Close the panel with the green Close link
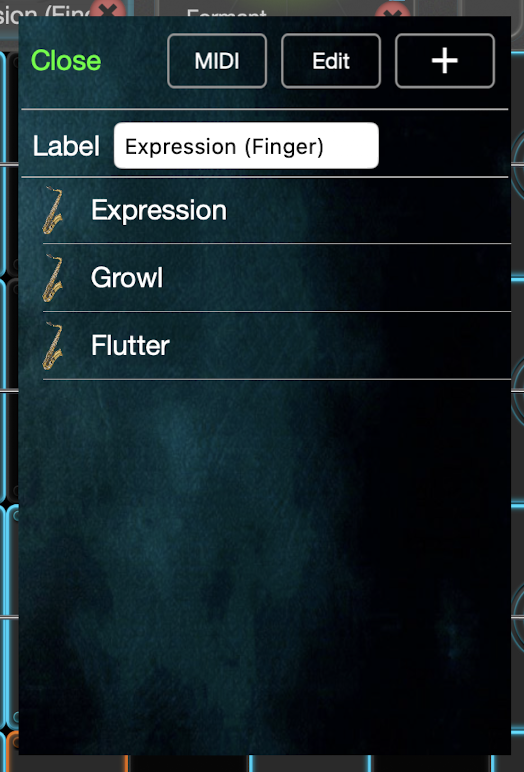This screenshot has height=772, width=524. click(66, 61)
